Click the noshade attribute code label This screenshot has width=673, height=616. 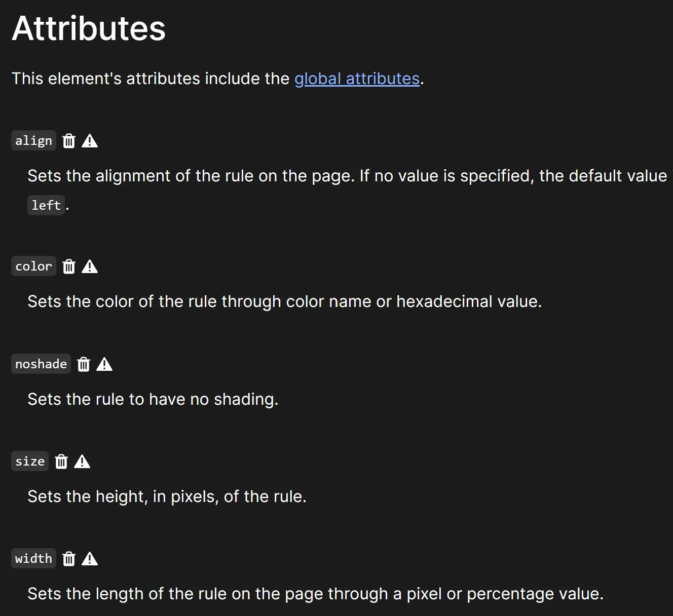click(41, 364)
